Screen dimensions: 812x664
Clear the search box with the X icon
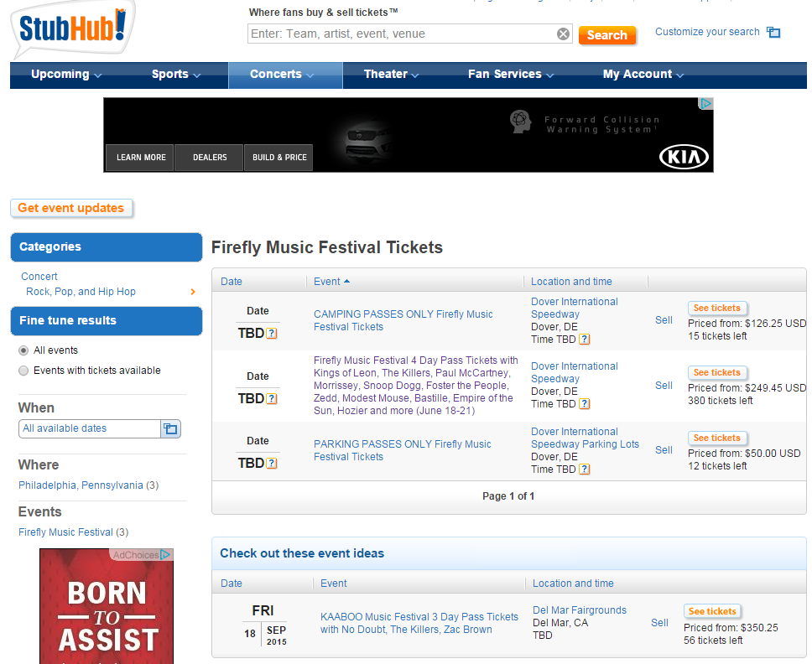pyautogui.click(x=563, y=34)
